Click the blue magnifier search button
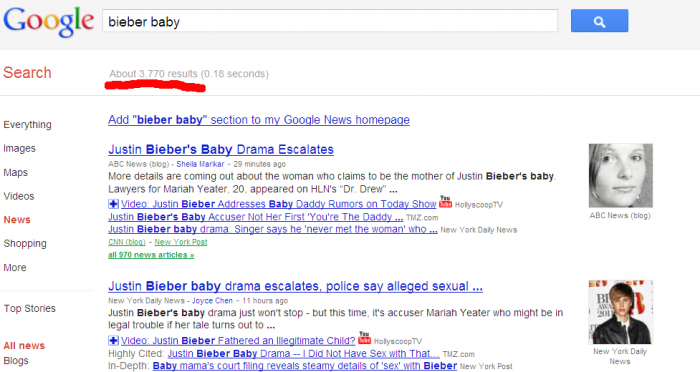 tap(599, 21)
